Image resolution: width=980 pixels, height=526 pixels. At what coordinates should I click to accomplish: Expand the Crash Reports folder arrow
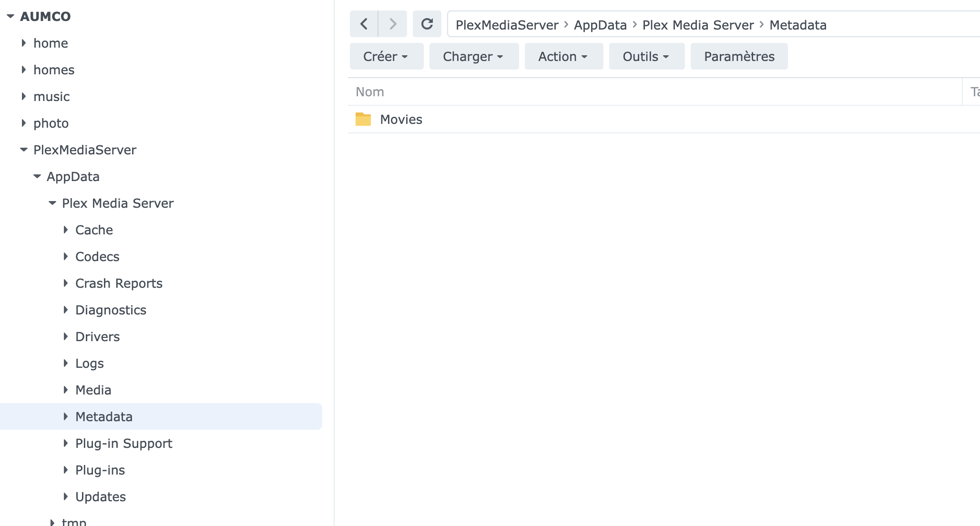pos(66,283)
